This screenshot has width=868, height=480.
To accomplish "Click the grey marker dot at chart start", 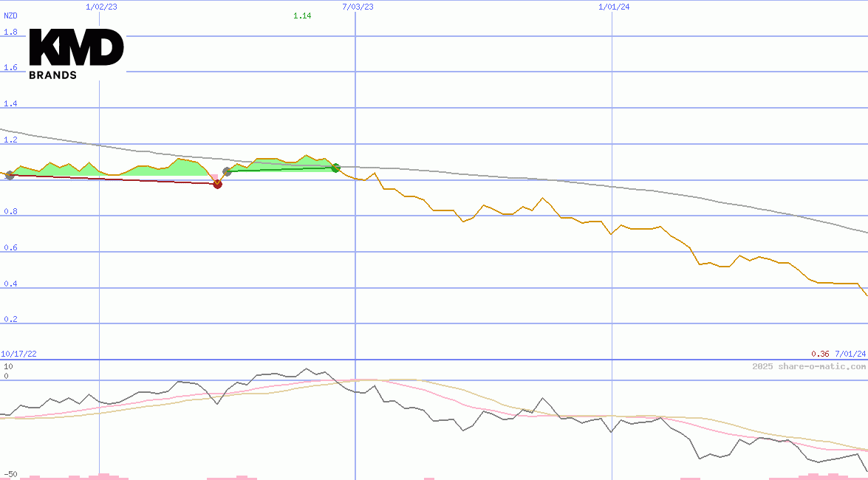I will point(10,175).
